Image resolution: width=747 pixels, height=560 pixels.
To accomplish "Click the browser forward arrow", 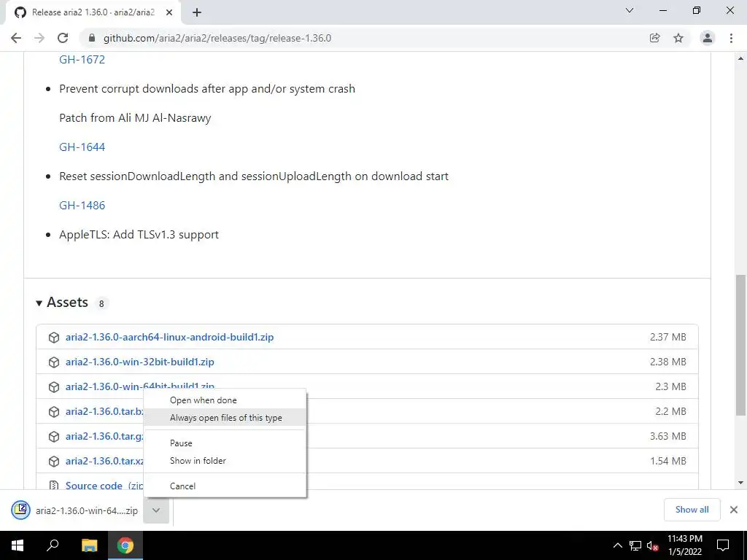I will 39,38.
